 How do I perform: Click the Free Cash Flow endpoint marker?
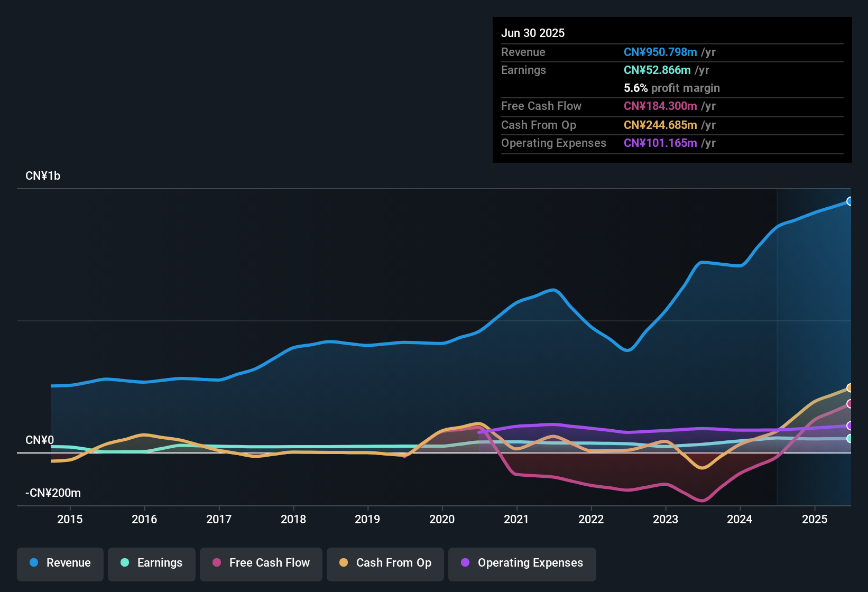[850, 405]
